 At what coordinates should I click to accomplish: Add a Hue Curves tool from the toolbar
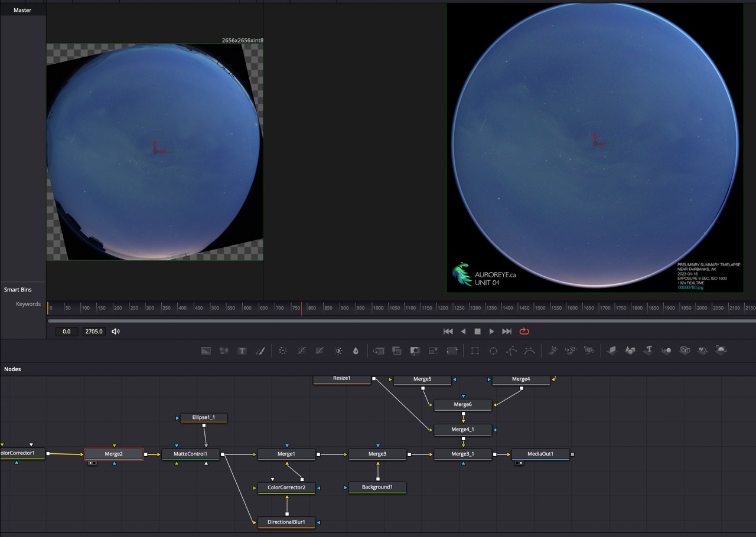(x=320, y=351)
